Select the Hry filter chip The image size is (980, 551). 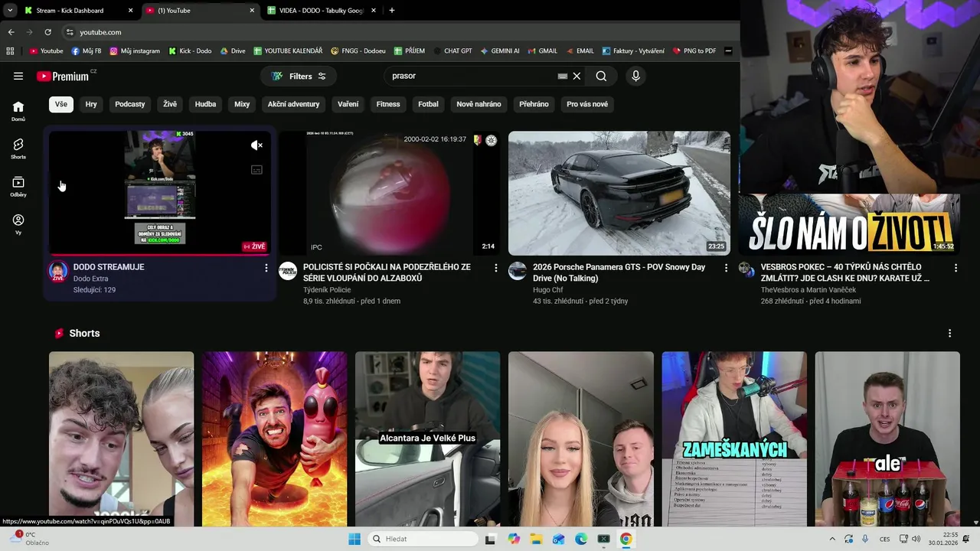tap(91, 104)
